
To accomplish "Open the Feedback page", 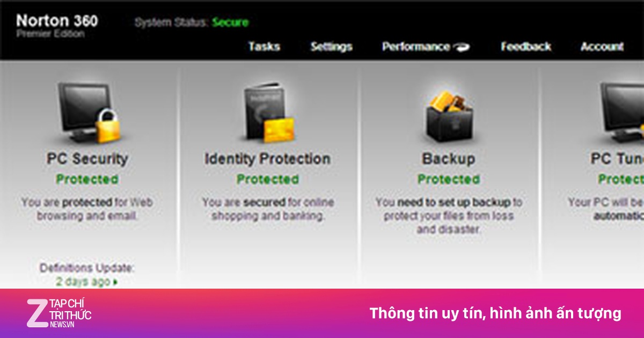I will (525, 47).
